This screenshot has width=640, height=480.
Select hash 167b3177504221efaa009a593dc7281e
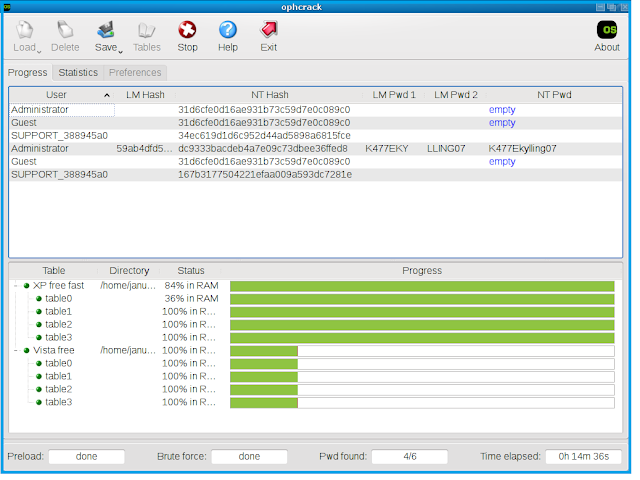265,175
